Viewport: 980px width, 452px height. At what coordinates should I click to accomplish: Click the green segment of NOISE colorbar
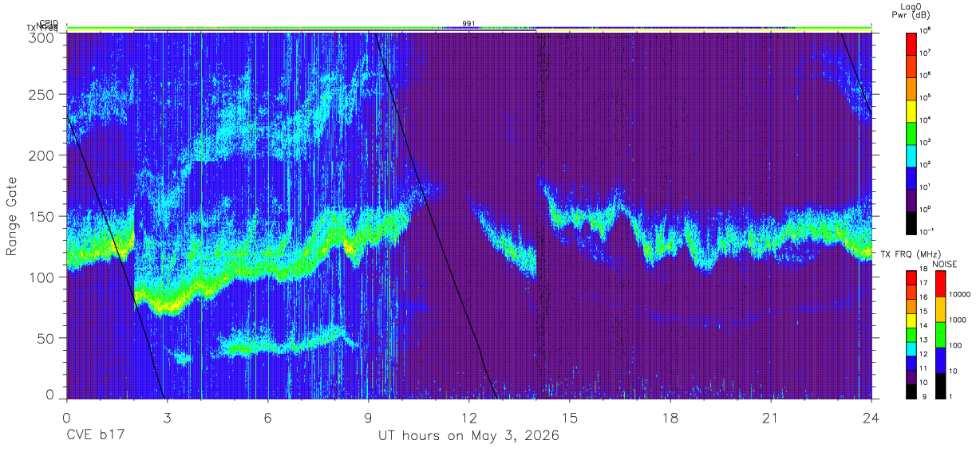(940, 335)
